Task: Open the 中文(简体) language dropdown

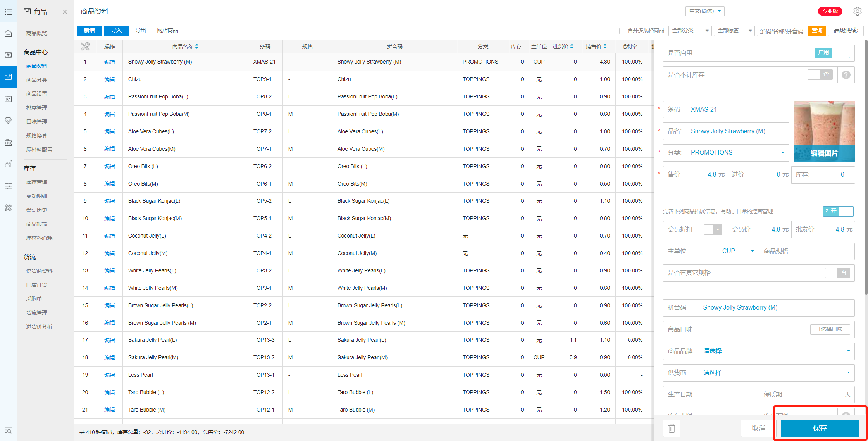Action: tap(705, 11)
